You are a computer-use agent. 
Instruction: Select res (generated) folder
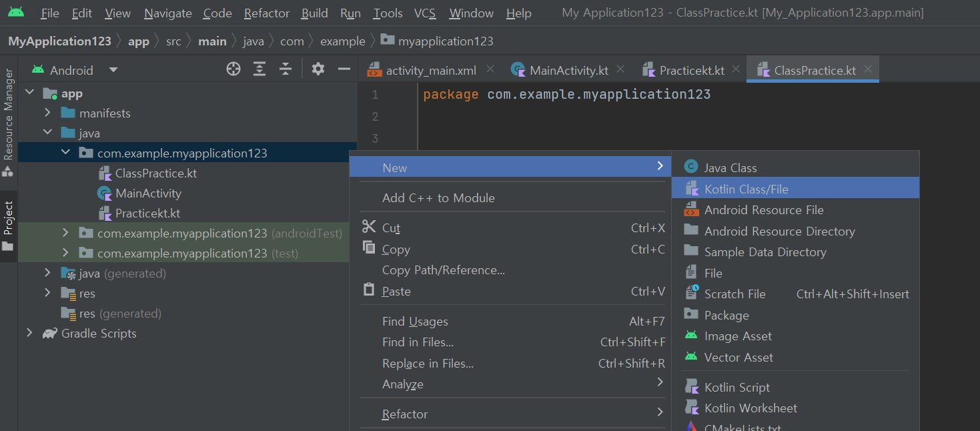[111, 314]
